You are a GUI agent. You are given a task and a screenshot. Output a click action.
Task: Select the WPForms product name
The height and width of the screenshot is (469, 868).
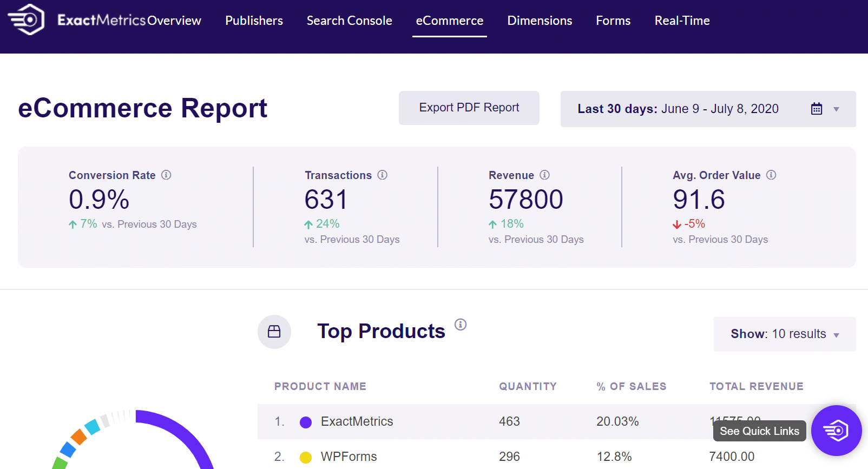pos(348,457)
